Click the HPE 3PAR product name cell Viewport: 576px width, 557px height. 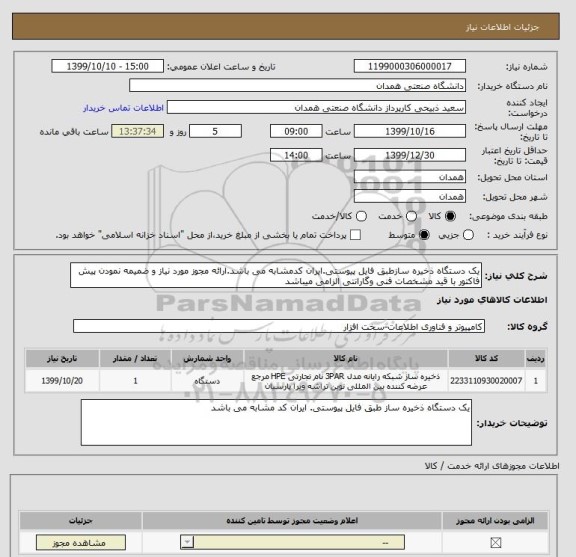(346, 381)
